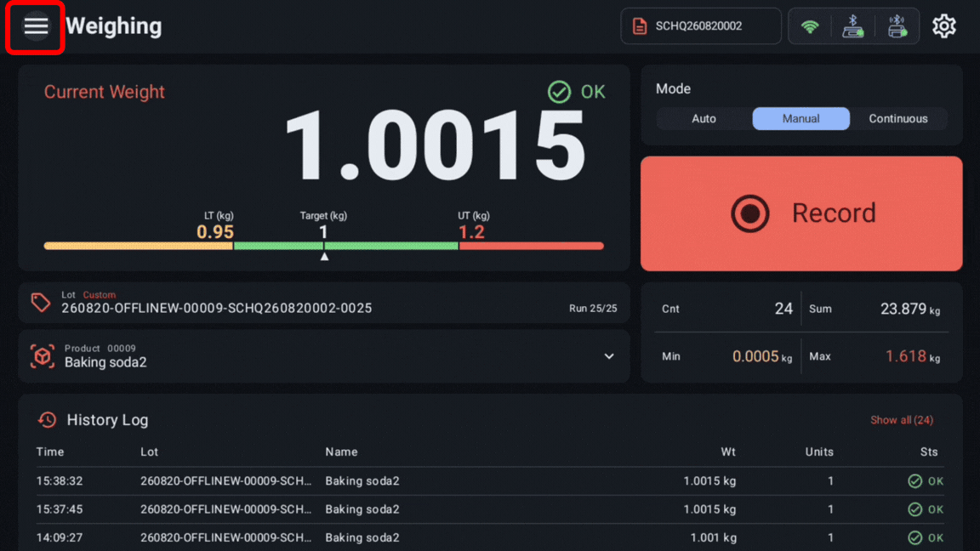Screen dimensions: 980x551
Task: Click the Sum value 23.879 kg
Action: coord(910,310)
